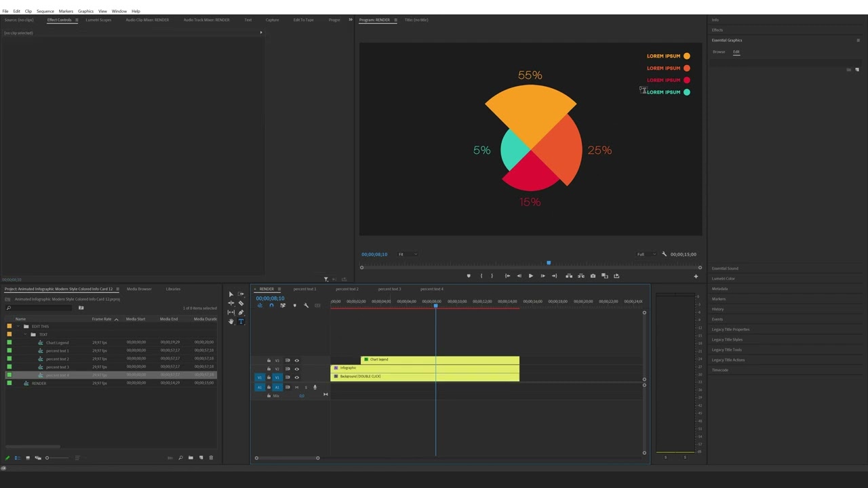Viewport: 868px width, 488px height.
Task: Select the Track Select Forward tool
Action: click(x=241, y=294)
